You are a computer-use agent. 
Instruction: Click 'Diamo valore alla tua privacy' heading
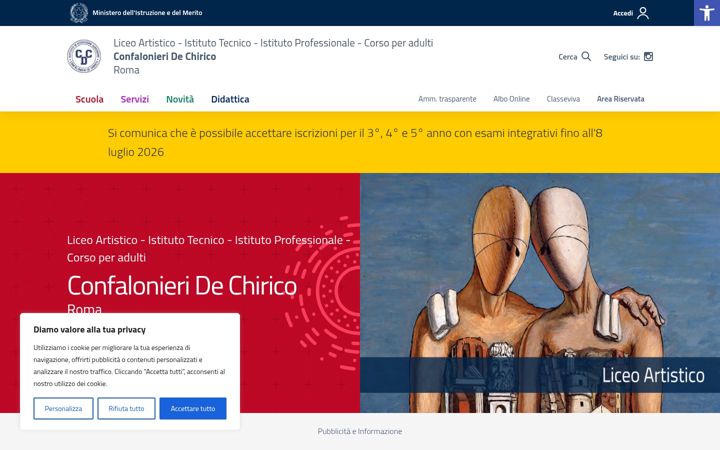[x=90, y=330]
